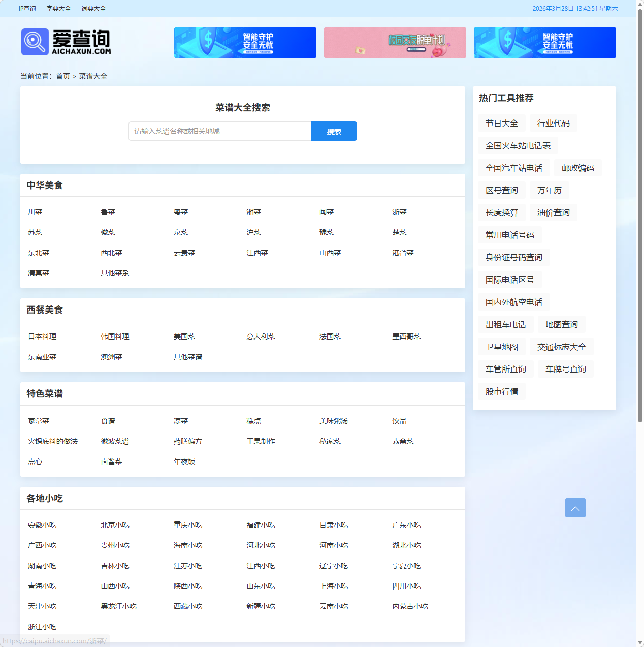Click 身份证号码查询 tool button
The width and height of the screenshot is (644, 647).
pyautogui.click(x=513, y=257)
